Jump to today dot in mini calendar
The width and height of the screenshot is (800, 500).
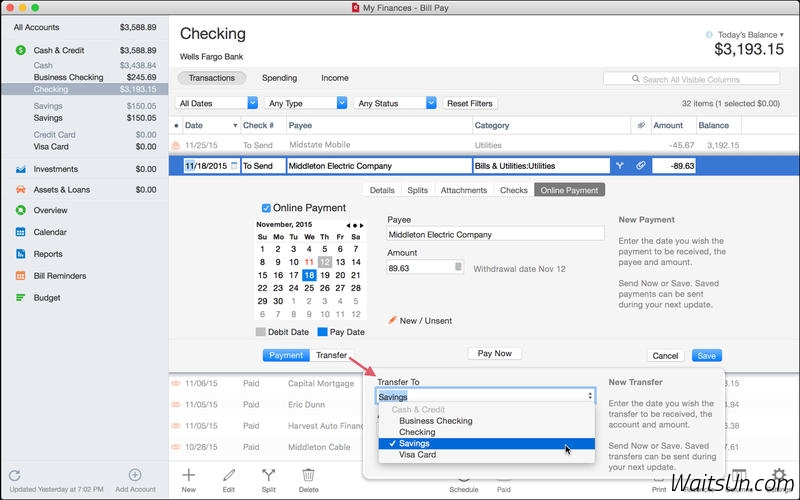355,225
